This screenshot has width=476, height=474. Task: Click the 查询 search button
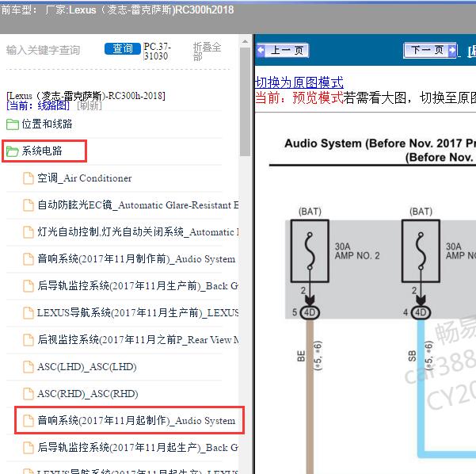123,49
